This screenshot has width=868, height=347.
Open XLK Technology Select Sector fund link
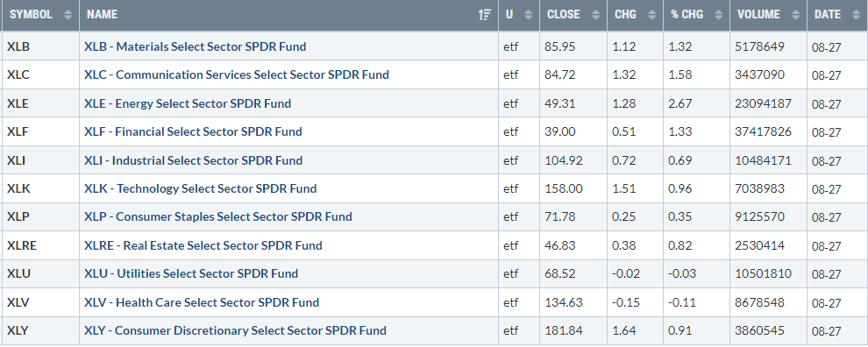pyautogui.click(x=201, y=188)
